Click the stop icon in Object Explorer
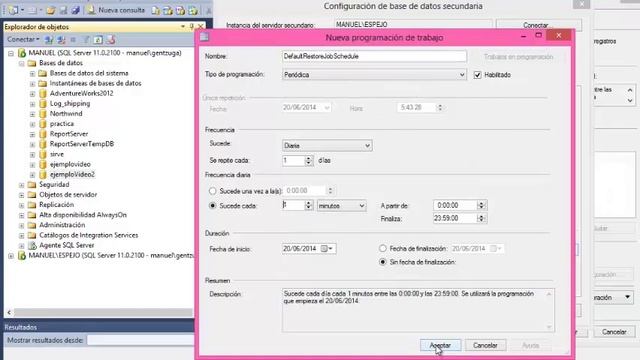 tap(73, 40)
